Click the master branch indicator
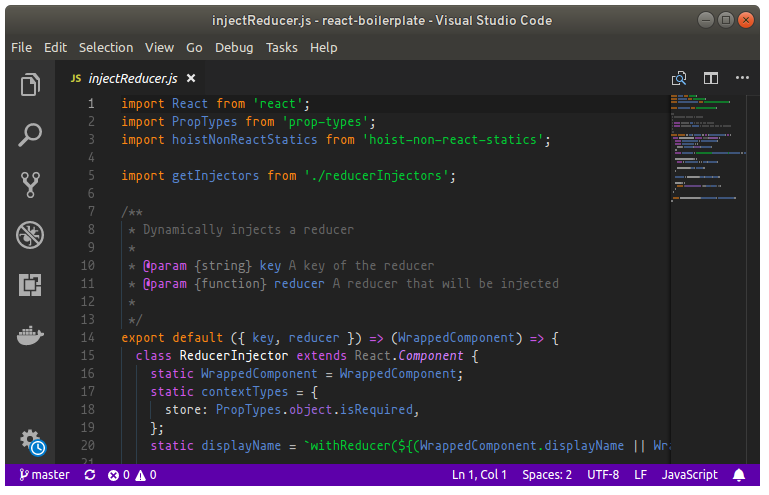 click(x=44, y=475)
